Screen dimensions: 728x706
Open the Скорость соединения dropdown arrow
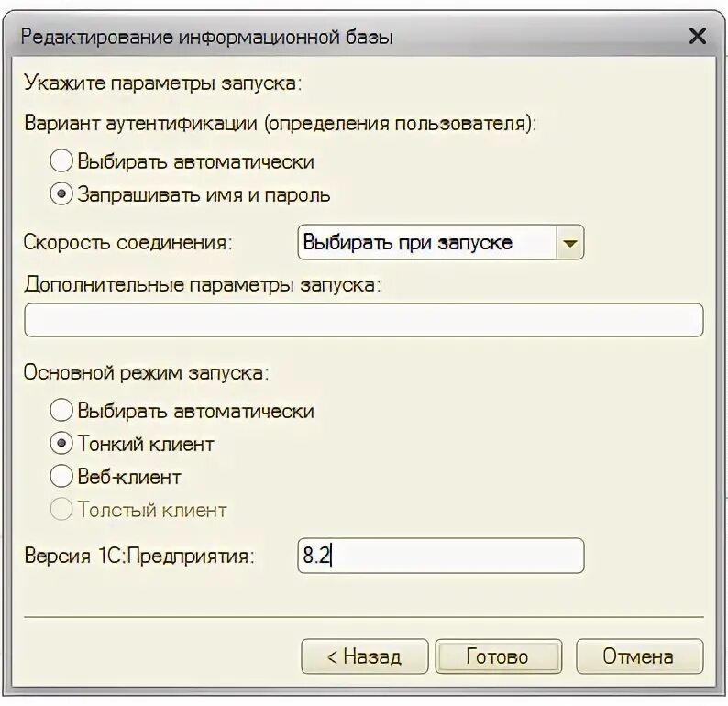tap(569, 242)
